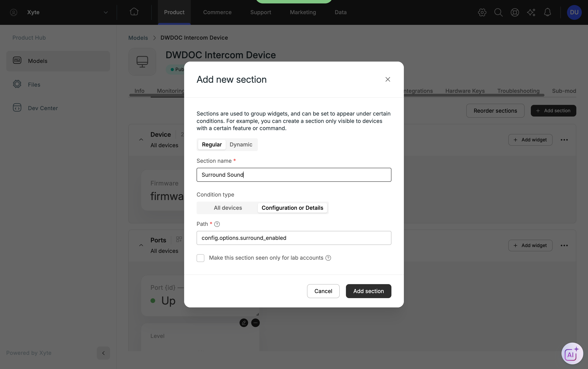The height and width of the screenshot is (369, 588).
Task: Open the Support menu tab
Action: coord(261,12)
